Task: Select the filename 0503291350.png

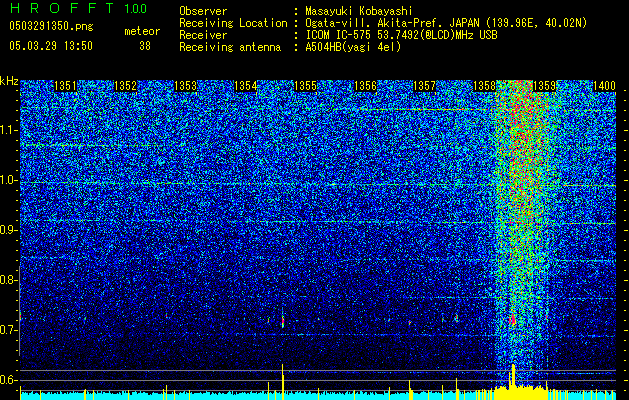Action: (x=51, y=26)
